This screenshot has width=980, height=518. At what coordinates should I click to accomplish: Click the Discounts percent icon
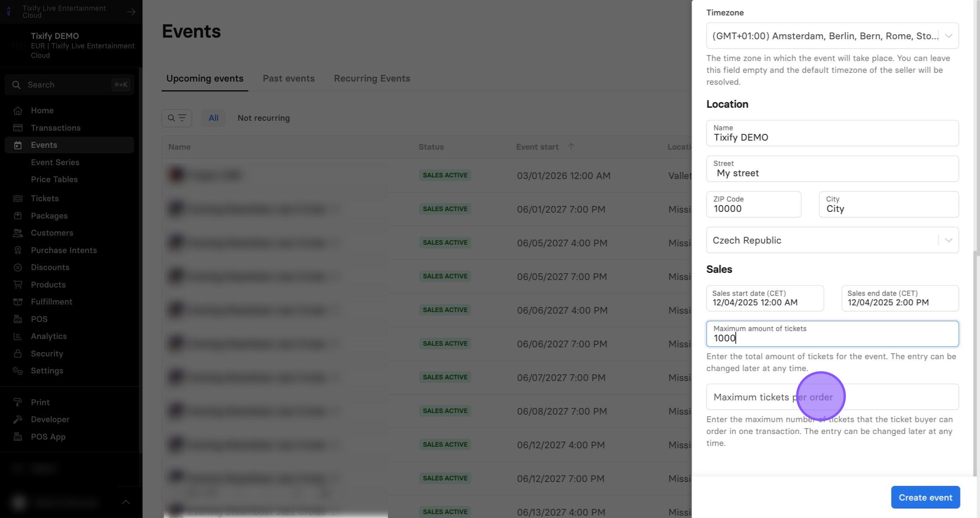pyautogui.click(x=17, y=267)
